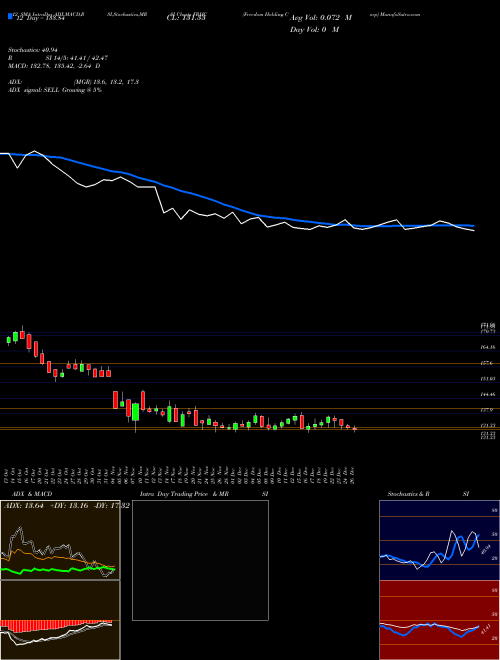Viewport: 500px width, 660px height.
Task: Click the 'Stochastics: 40.94' reading
Action: click(32, 50)
